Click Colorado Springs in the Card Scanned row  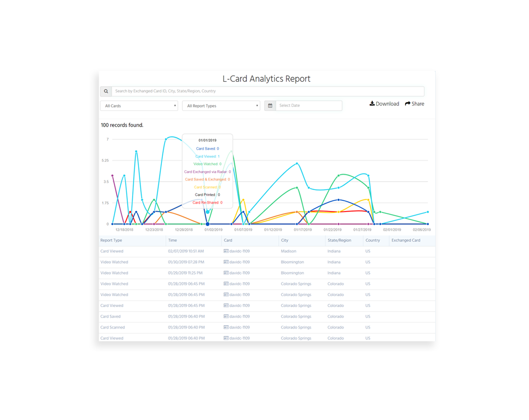click(296, 327)
